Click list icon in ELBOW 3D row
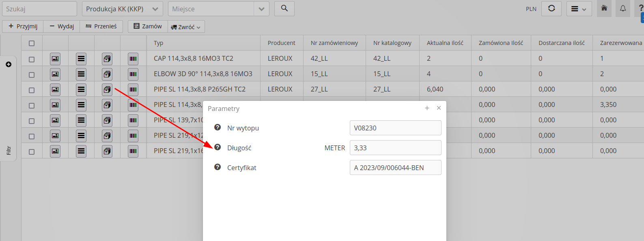Viewport: 644px width, 241px height. [x=81, y=74]
